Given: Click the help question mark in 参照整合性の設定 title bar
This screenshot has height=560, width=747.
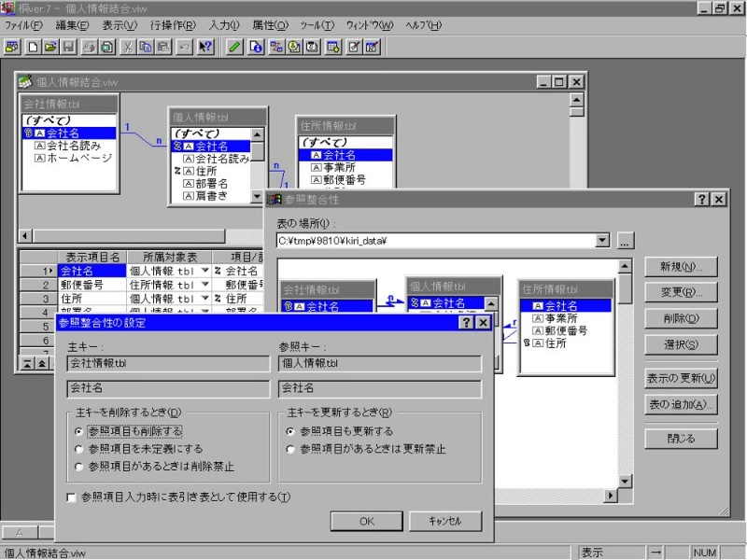Looking at the screenshot, I should 465,323.
